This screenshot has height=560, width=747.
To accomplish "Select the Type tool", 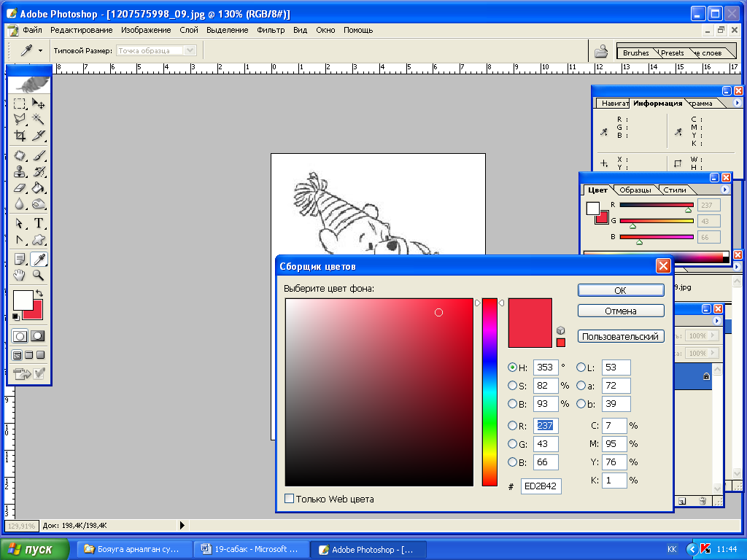I will click(x=38, y=223).
